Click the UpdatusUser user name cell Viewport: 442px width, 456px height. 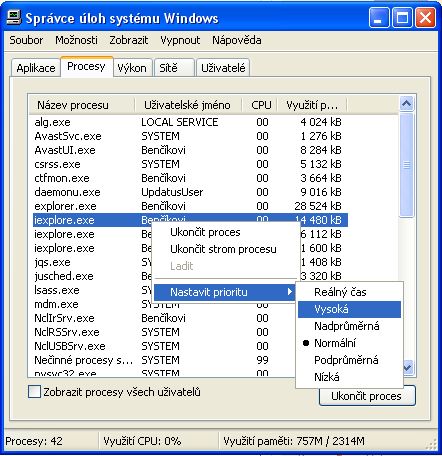tap(172, 192)
